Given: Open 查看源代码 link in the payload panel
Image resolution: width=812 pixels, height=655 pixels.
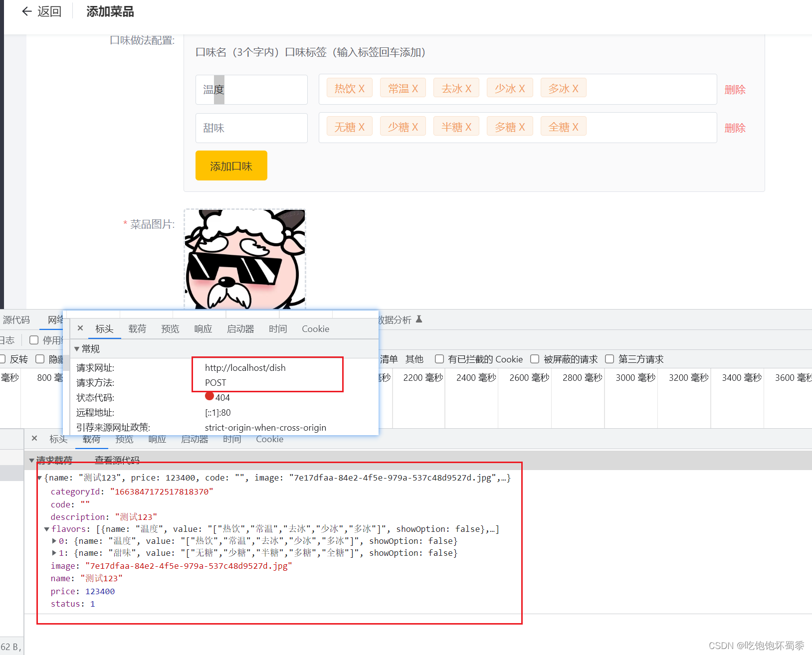Looking at the screenshot, I should coord(117,460).
